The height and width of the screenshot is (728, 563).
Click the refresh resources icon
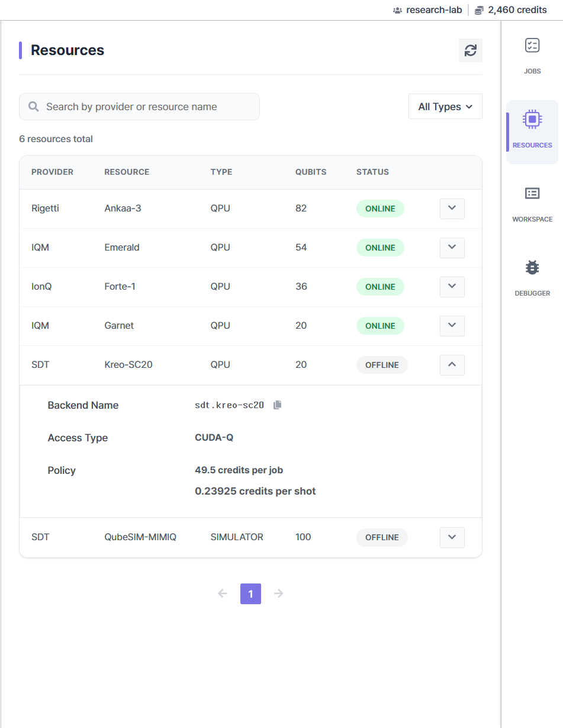point(470,50)
